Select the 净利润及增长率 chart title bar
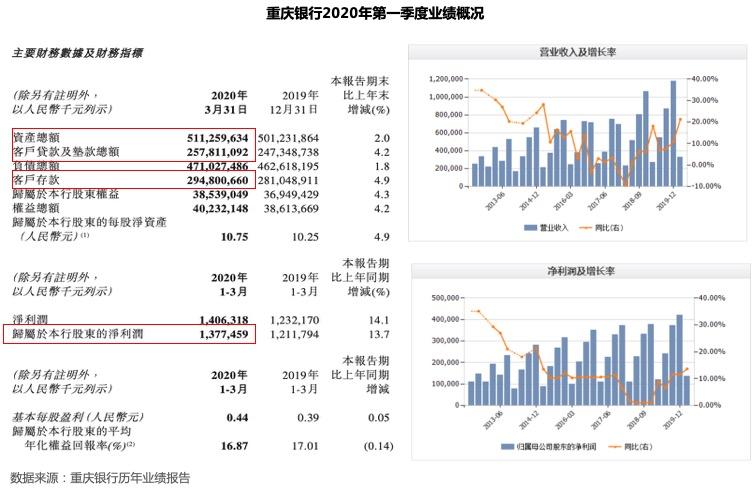The width and height of the screenshot is (752, 495). coord(581,271)
